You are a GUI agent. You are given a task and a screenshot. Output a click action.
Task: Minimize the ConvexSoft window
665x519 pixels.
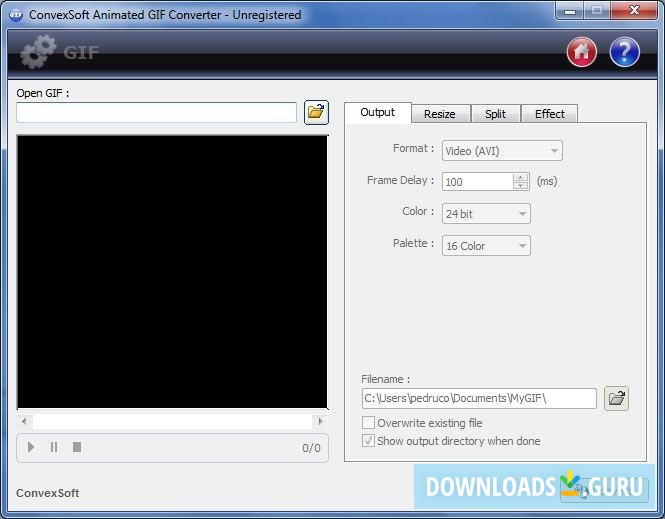570,11
